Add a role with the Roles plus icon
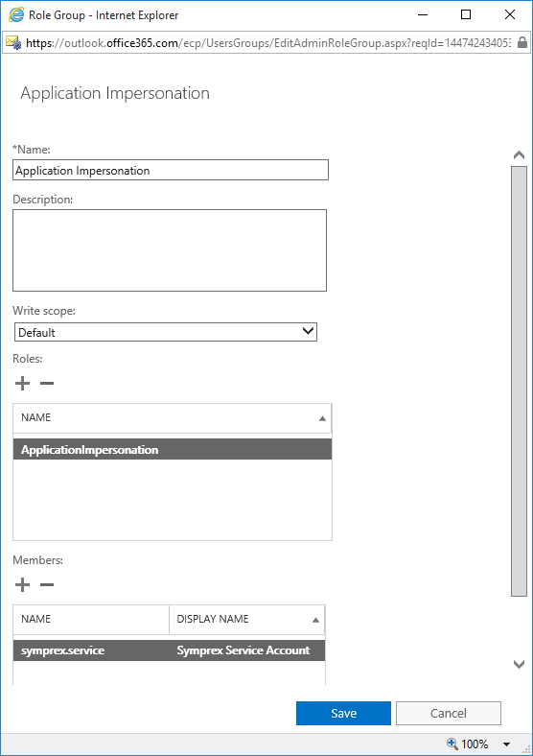 (x=22, y=384)
